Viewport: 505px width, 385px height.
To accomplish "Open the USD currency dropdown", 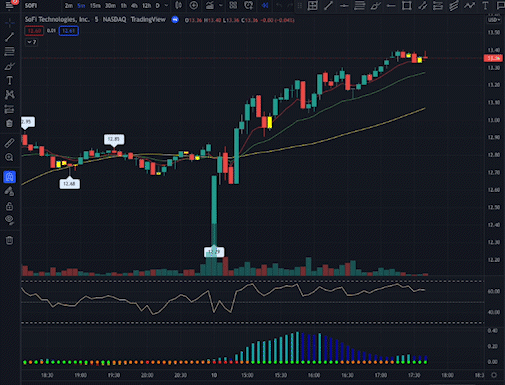I will (x=494, y=20).
